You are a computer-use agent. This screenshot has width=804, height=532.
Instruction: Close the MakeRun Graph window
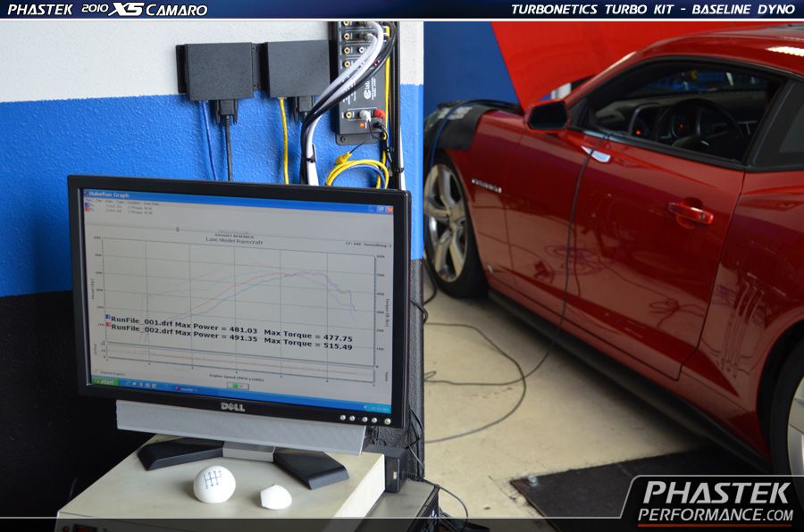tap(389, 210)
